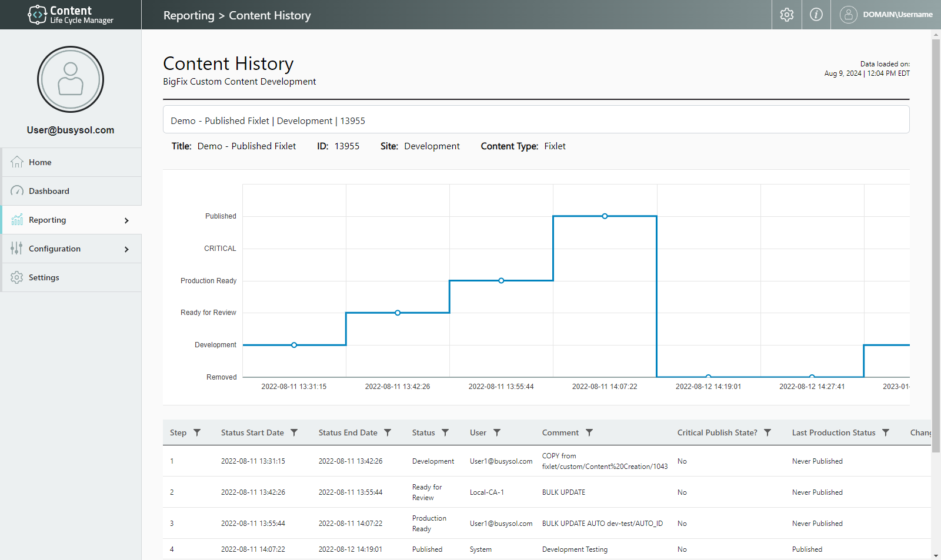Open the User column filter
941x560 pixels.
[x=497, y=432]
